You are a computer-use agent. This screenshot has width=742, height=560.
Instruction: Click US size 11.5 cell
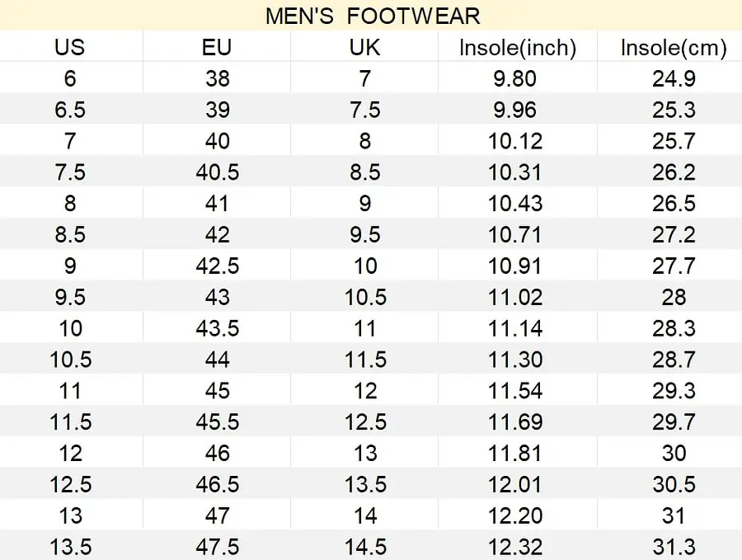pos(70,421)
